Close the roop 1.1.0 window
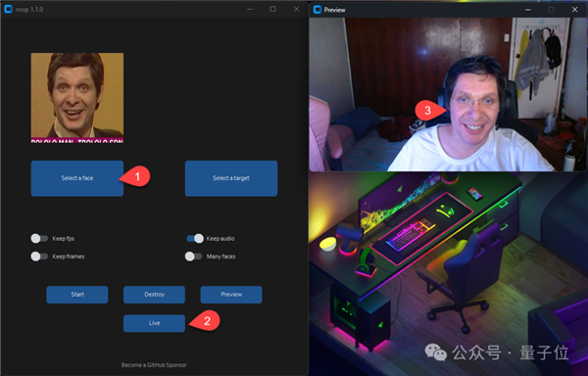The image size is (588, 376). (296, 9)
